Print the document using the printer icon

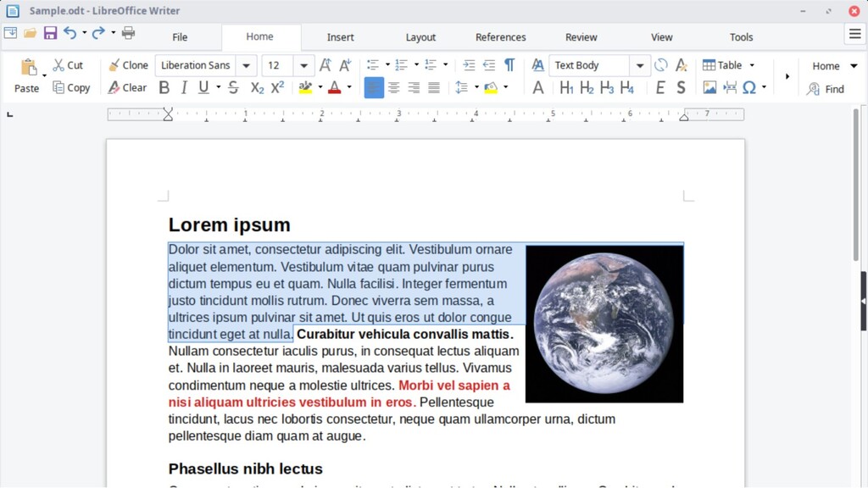129,33
